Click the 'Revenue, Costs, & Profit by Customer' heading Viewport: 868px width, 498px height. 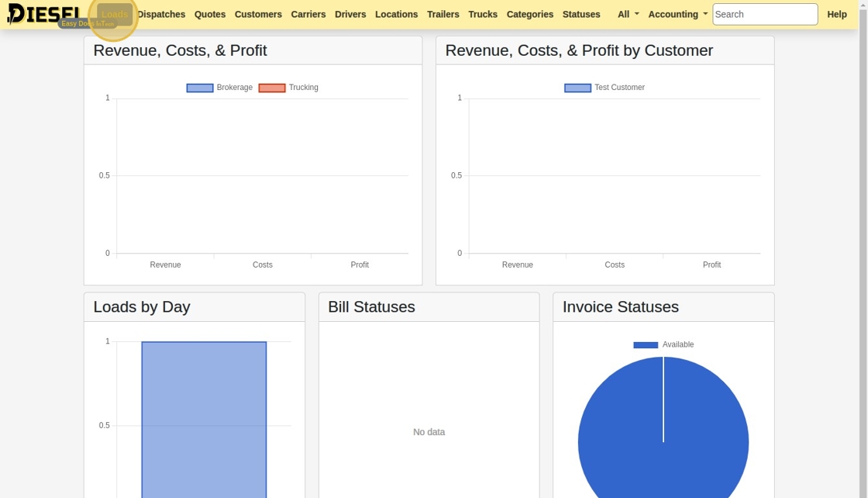pos(579,50)
